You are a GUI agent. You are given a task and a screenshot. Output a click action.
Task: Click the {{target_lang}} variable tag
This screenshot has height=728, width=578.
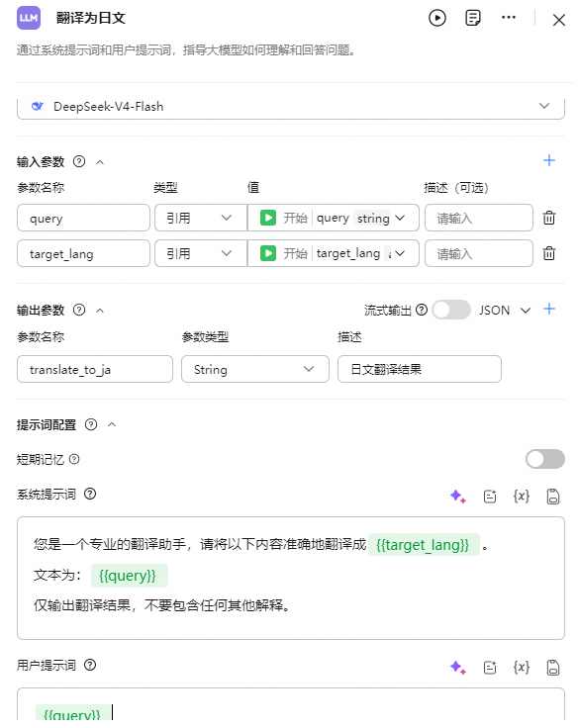point(424,545)
